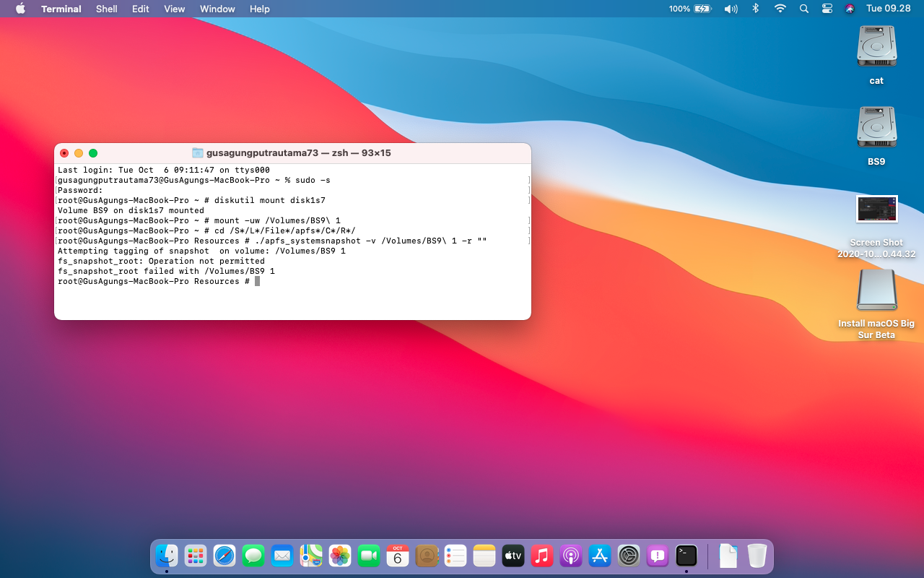The width and height of the screenshot is (924, 578).
Task: Click the "./apfs_systemsnapshot -v" command line
Action: pyautogui.click(x=272, y=241)
